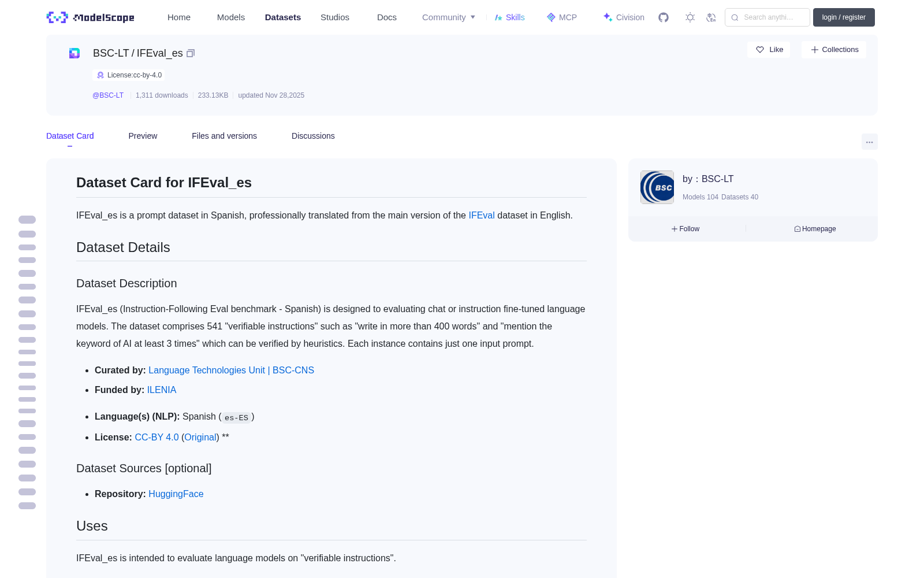This screenshot has height=578, width=924.
Task: Go to the Home page
Action: (x=179, y=17)
